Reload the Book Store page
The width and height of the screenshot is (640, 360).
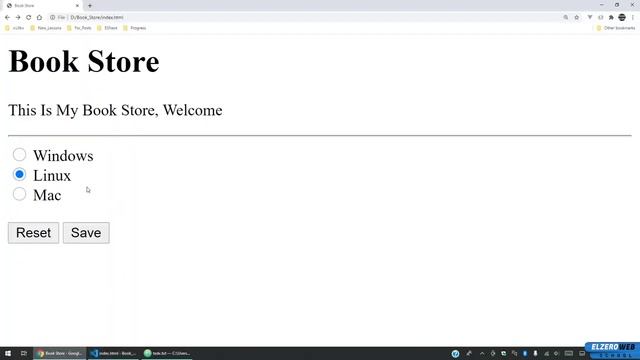[29, 18]
